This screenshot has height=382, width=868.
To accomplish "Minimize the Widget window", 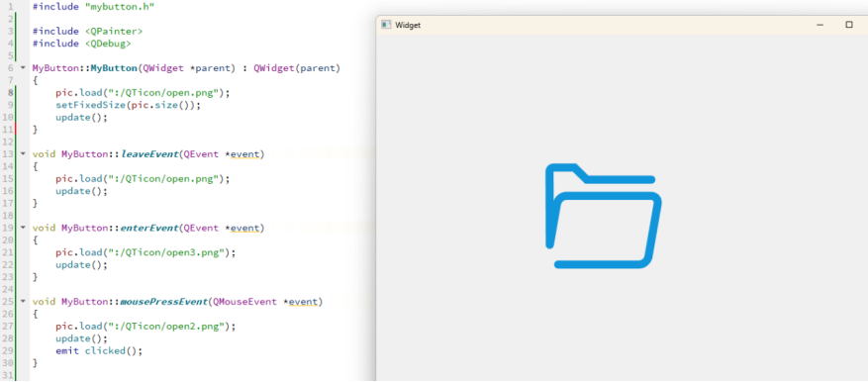I will (820, 25).
